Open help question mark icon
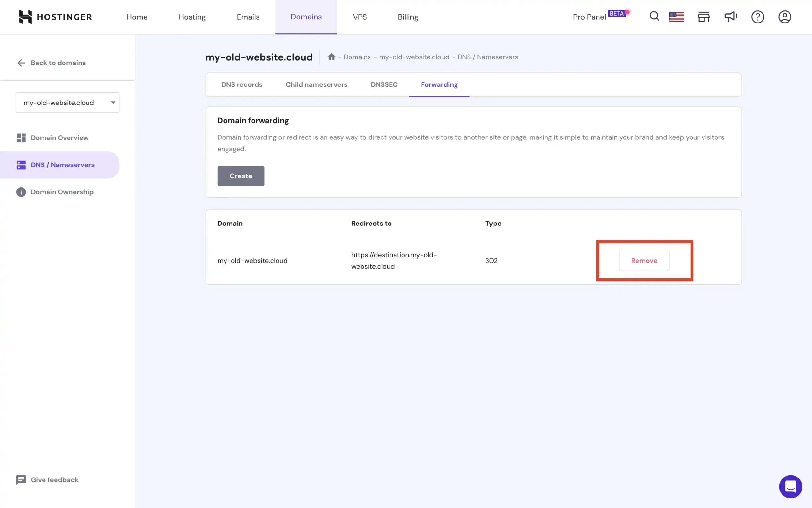The width and height of the screenshot is (812, 508). (758, 17)
